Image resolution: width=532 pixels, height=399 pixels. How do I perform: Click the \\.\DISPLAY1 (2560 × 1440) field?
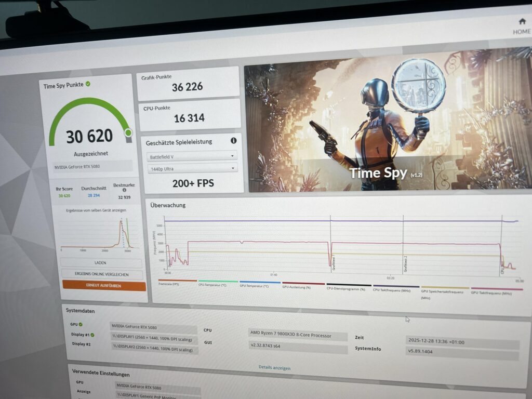pyautogui.click(x=154, y=338)
